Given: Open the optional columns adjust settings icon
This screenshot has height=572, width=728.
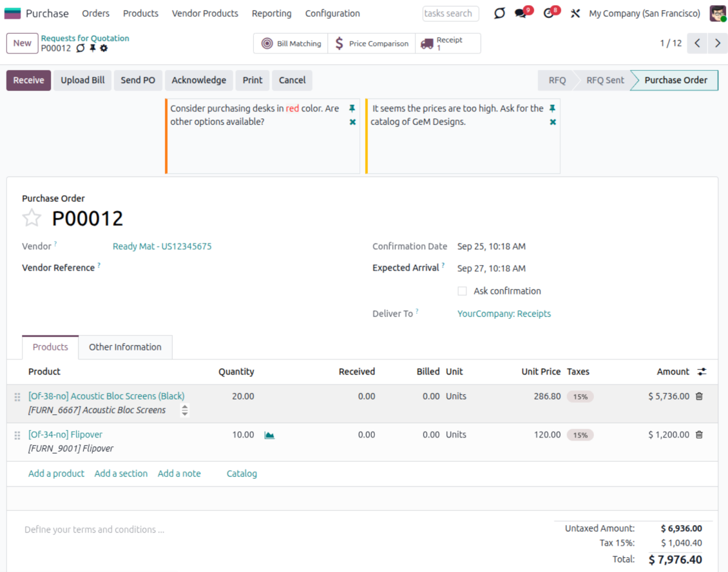Looking at the screenshot, I should (702, 372).
